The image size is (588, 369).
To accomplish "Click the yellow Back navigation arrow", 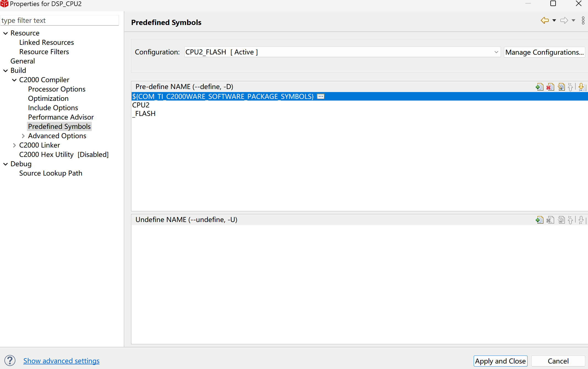I will tap(545, 20).
